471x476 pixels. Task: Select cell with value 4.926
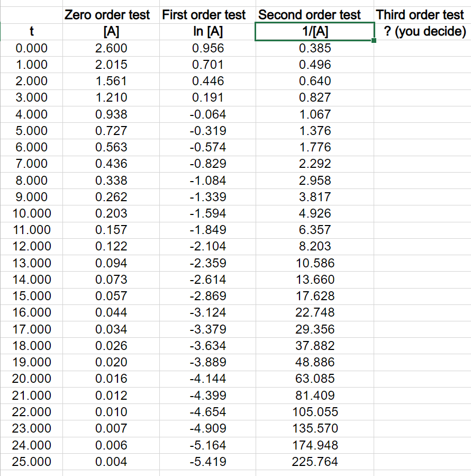point(315,213)
